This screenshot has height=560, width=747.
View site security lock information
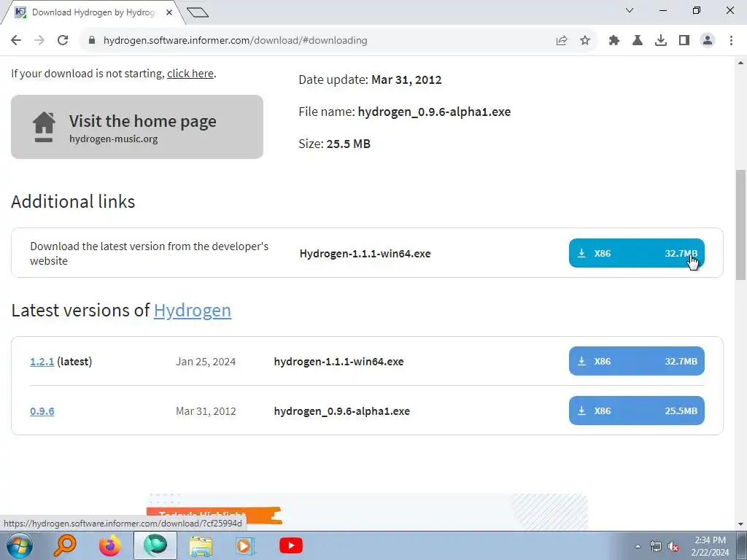(92, 41)
